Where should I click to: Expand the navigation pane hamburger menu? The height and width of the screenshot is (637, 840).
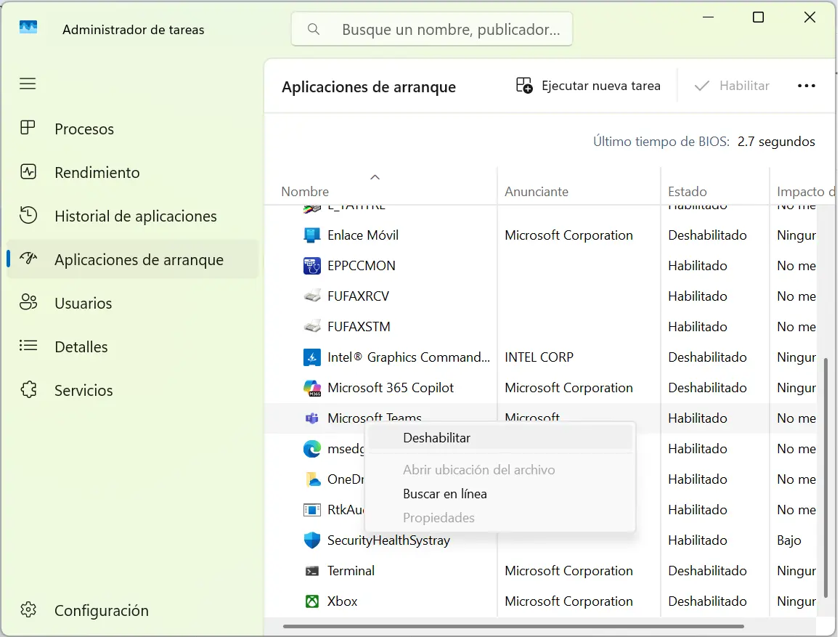pyautogui.click(x=28, y=84)
